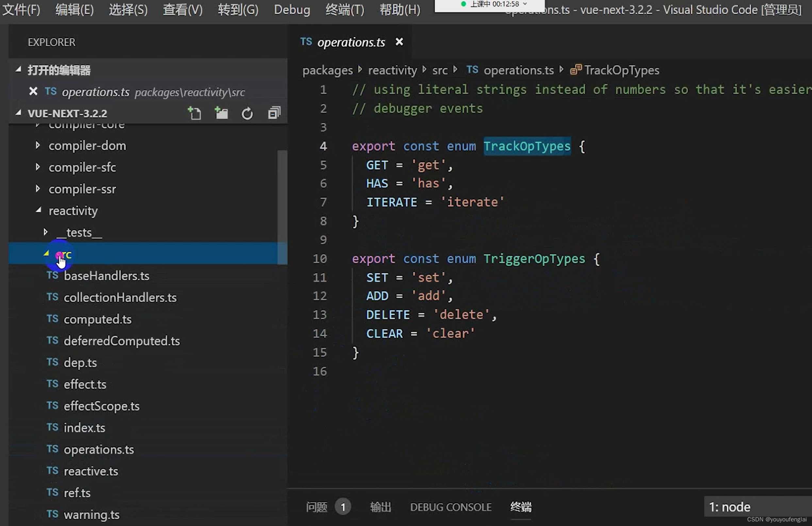The height and width of the screenshot is (526, 812).
Task: Click TrackOpTypes enum symbol in breadcrumb
Action: [621, 70]
